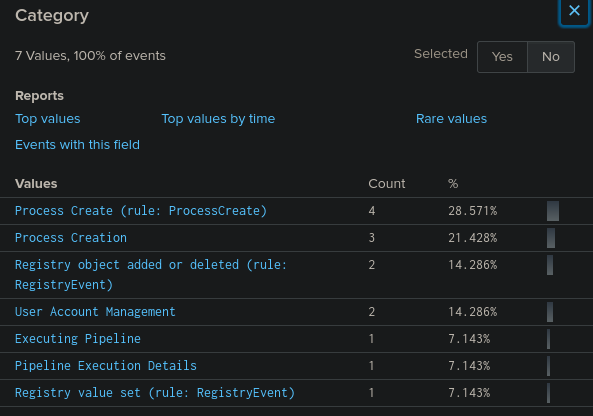Filter by Process Creation value
Screen dimensions: 593x416
[x=71, y=238]
